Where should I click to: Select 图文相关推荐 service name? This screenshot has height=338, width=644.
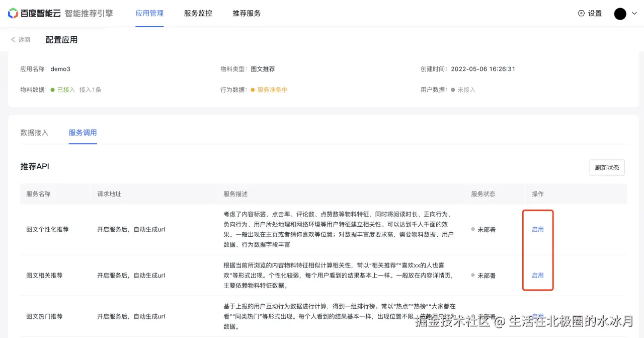[x=44, y=276]
